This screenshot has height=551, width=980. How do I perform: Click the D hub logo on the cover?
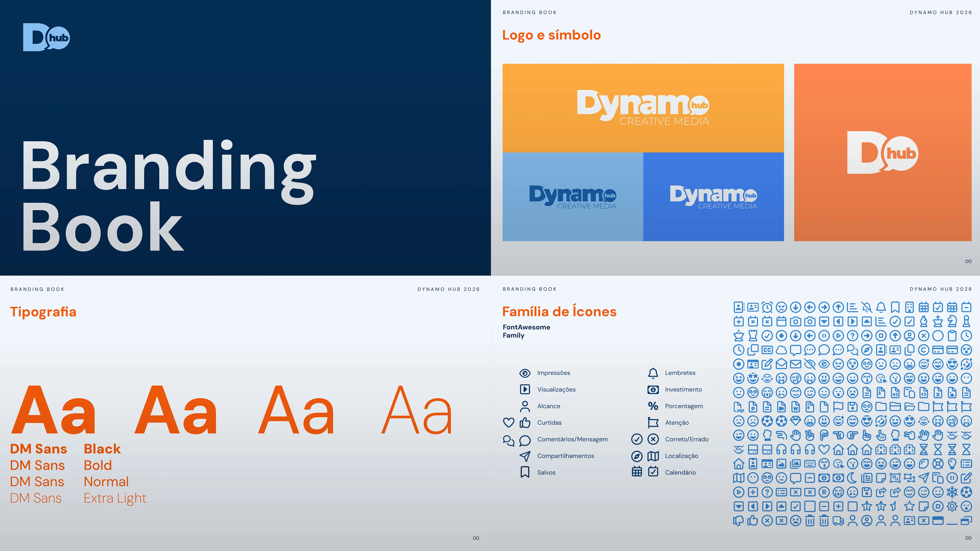(46, 37)
